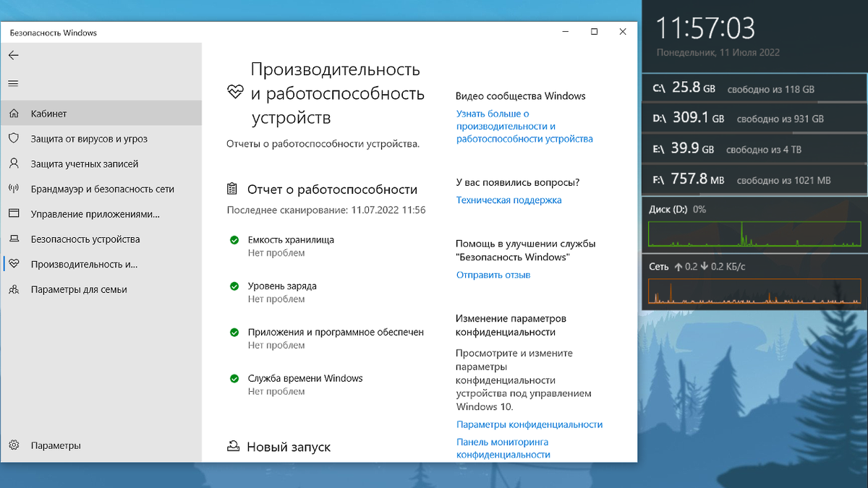This screenshot has height=488, width=868.
Task: Click the family icon for Параметры для семьи
Action: (13, 289)
